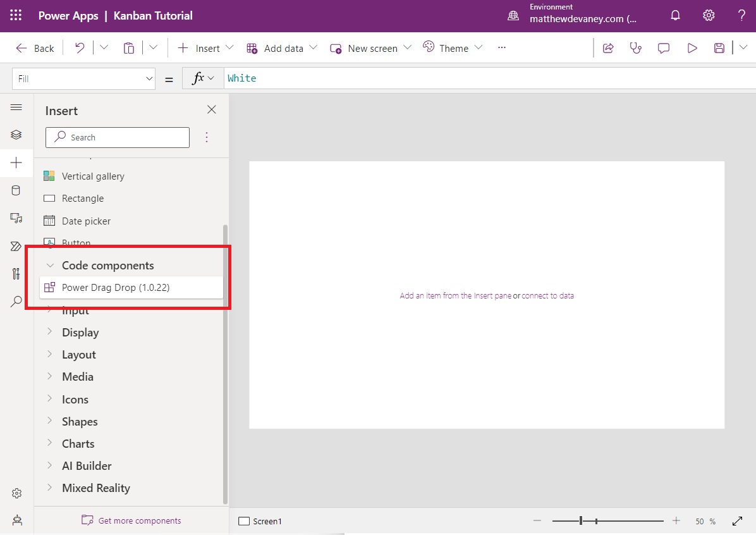Select the Data sources icon
This screenshot has height=535, width=756.
coord(16,190)
